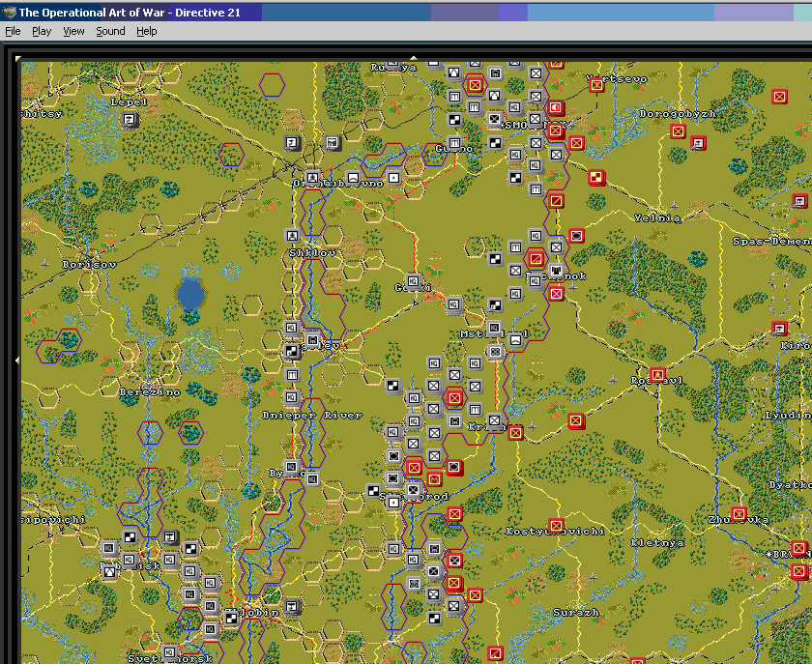
Task: Select the gray dotted unit east of Orsha
Action: point(393,178)
